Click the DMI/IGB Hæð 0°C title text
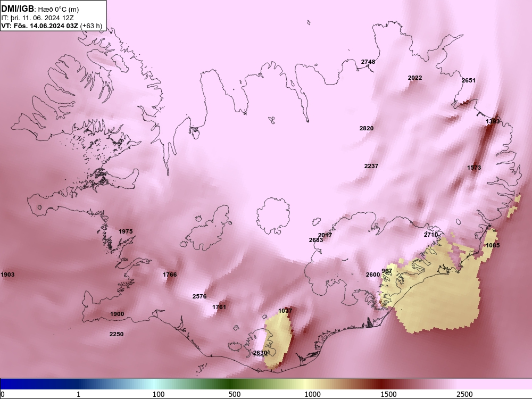 click(40, 9)
